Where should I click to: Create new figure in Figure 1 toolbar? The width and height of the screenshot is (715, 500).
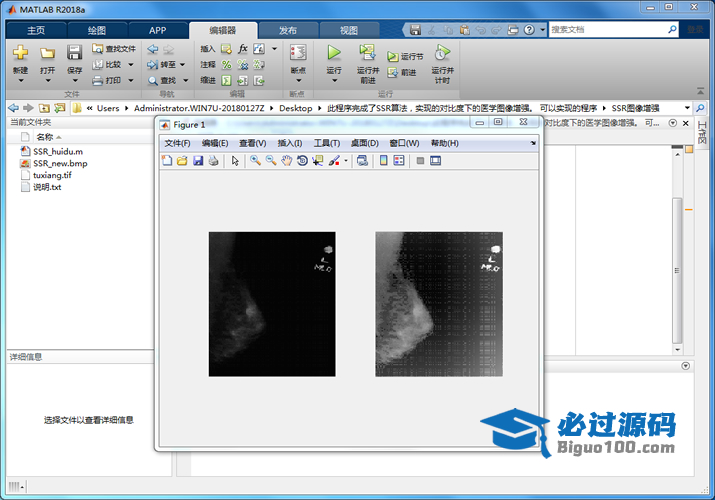167,160
